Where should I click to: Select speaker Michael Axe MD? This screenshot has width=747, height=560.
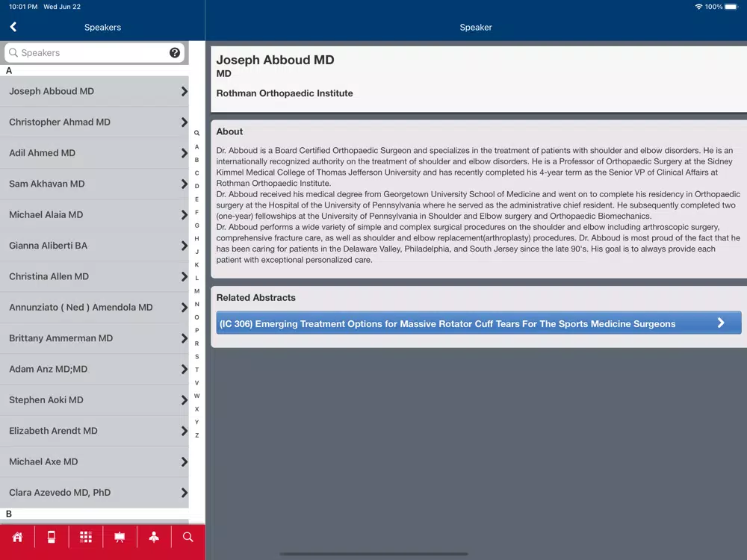(x=94, y=462)
